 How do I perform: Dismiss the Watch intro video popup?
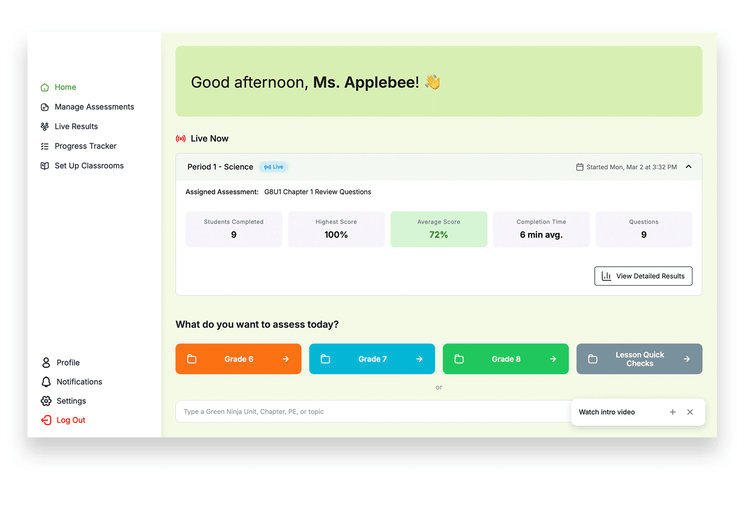tap(690, 412)
